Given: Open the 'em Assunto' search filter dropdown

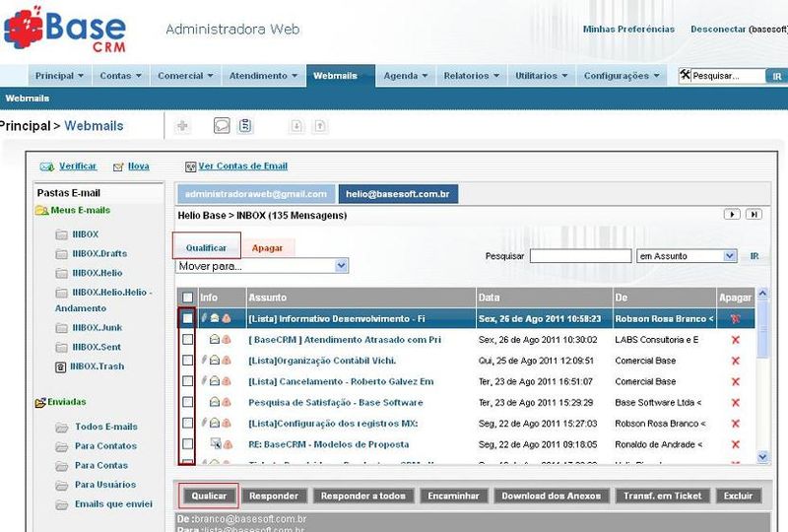Looking at the screenshot, I should click(687, 256).
